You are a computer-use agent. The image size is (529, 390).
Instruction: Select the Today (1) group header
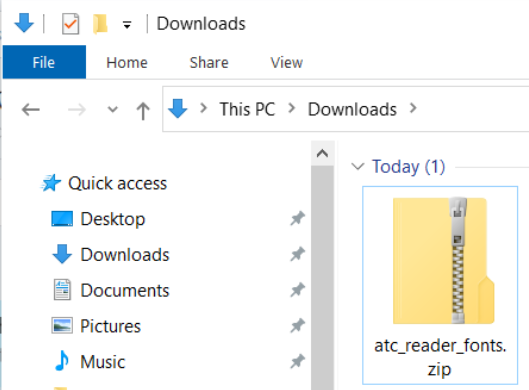coord(409,167)
